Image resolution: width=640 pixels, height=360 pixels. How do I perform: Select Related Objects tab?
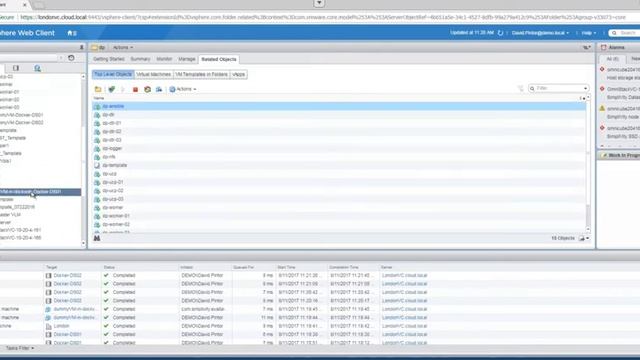(x=219, y=59)
